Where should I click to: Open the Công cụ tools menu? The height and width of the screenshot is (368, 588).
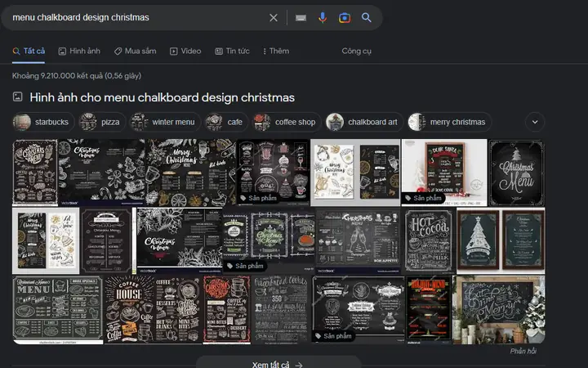356,51
